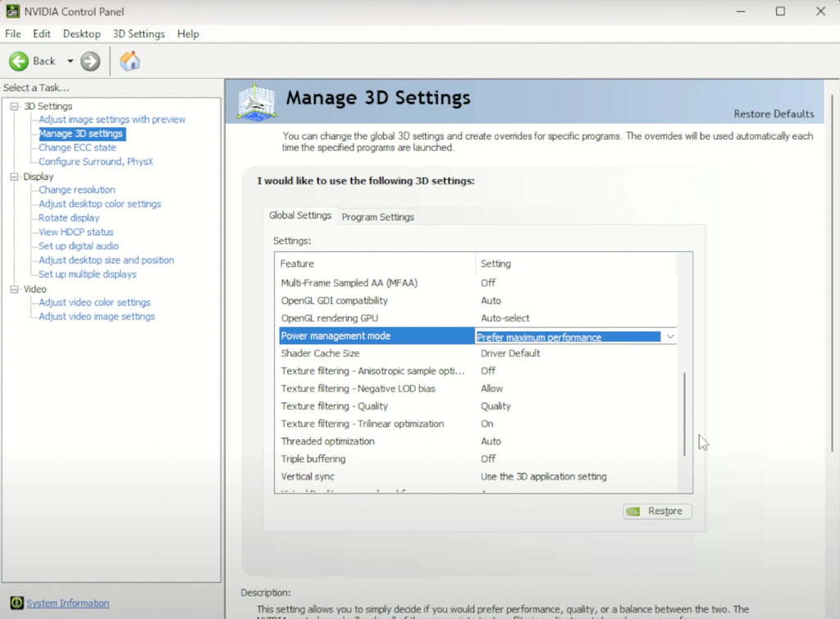Click the Manage 3D Settings header icon
Viewport: 840px width, 619px height.
point(257,102)
